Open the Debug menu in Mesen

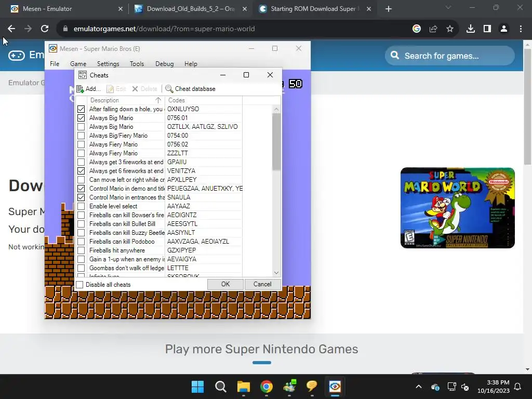click(x=165, y=64)
